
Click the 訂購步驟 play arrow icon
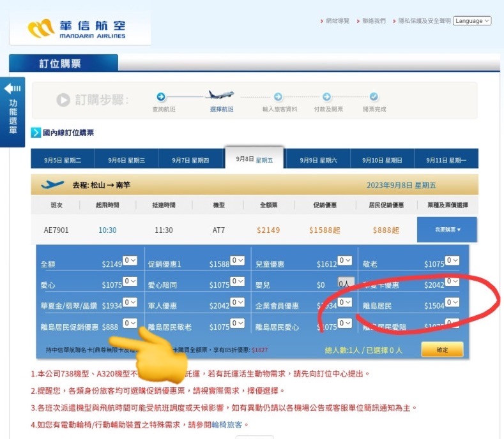[x=63, y=100]
